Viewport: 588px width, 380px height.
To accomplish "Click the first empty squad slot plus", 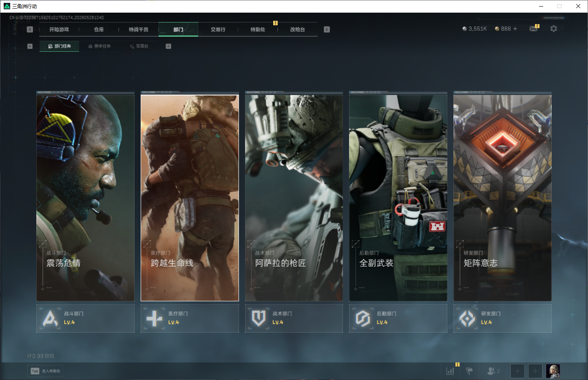I will pyautogui.click(x=517, y=371).
